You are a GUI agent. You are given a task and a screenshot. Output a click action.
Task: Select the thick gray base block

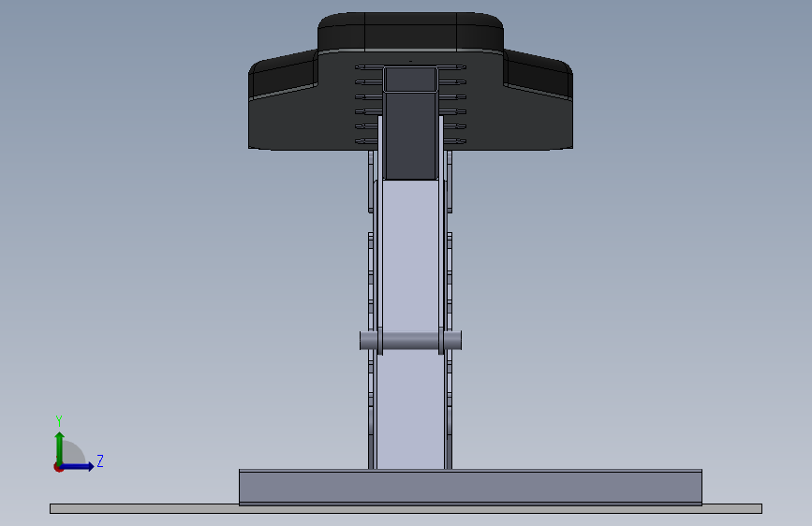[470, 487]
